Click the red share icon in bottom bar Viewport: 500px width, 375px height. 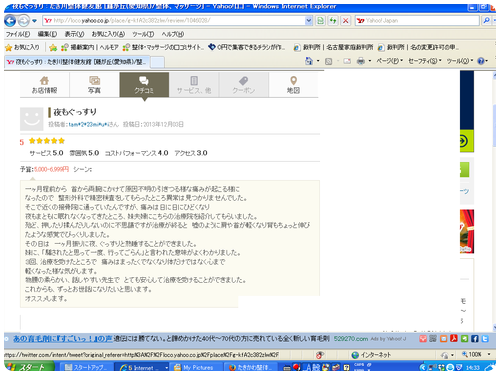coord(423,339)
